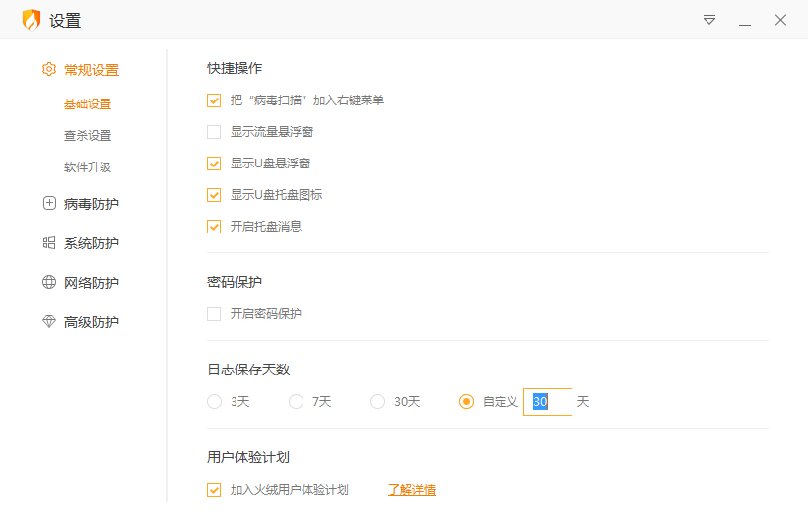Click the diamond icon beside 高级防护
Screen dimensions: 808x532
[x=49, y=322]
